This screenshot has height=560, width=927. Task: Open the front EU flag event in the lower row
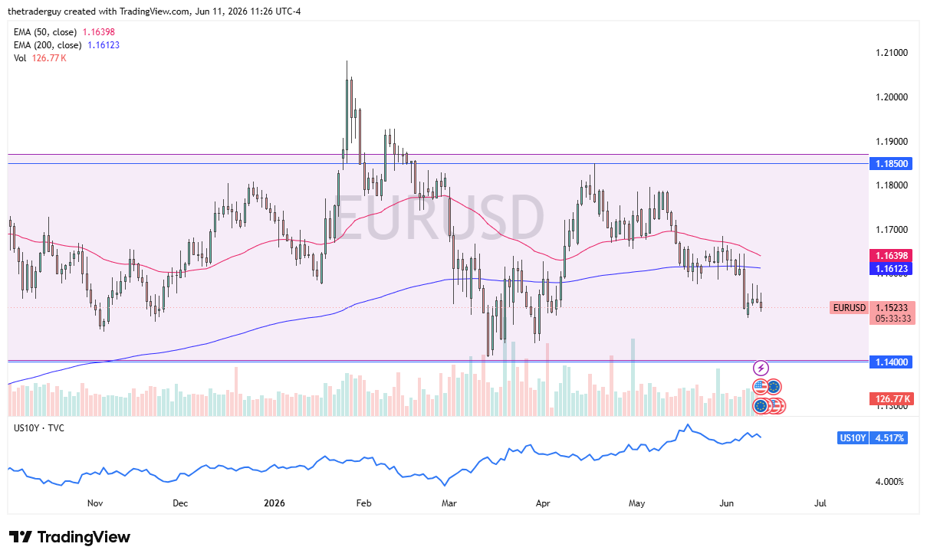761,406
